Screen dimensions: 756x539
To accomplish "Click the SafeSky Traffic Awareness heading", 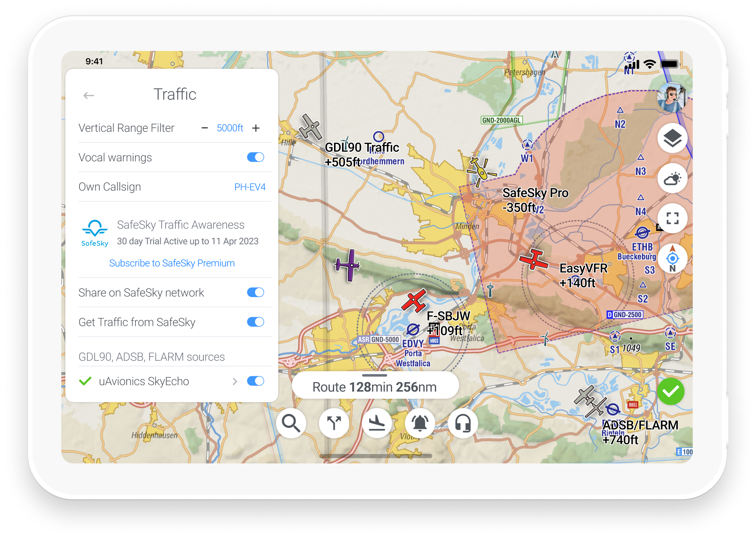I will (x=181, y=225).
